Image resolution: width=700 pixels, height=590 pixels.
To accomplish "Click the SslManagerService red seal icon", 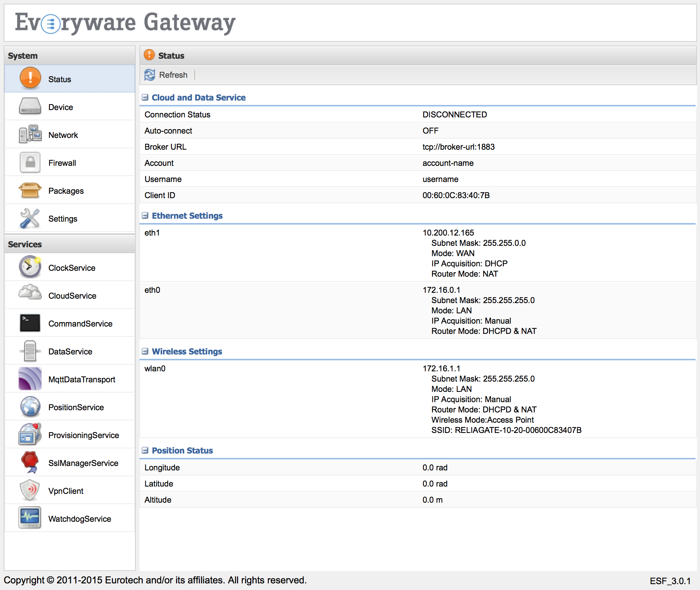I will point(30,462).
